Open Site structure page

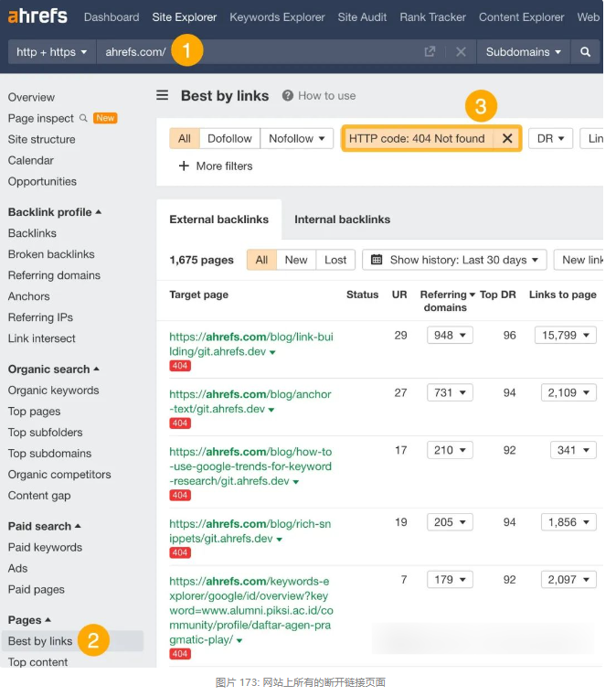[x=41, y=139]
